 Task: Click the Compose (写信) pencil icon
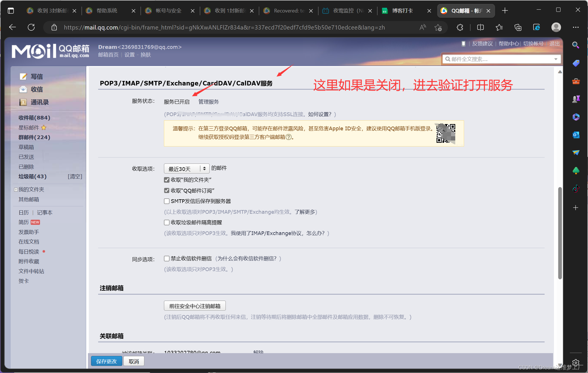point(23,77)
